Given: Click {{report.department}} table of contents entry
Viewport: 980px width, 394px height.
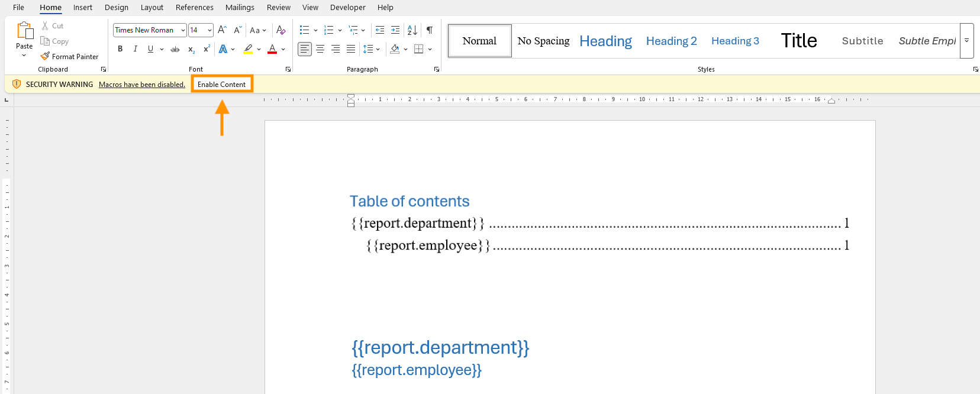Looking at the screenshot, I should click(600, 223).
